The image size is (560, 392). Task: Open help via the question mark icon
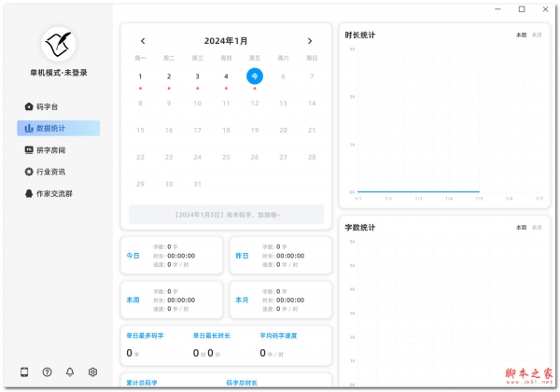[x=48, y=372]
